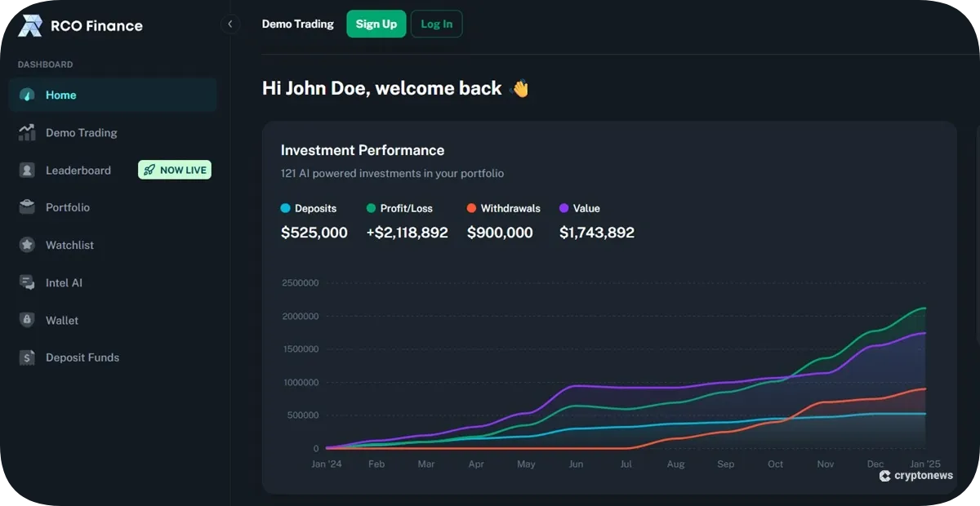The width and height of the screenshot is (980, 506).
Task: Click the Watchlist star icon
Action: [27, 245]
